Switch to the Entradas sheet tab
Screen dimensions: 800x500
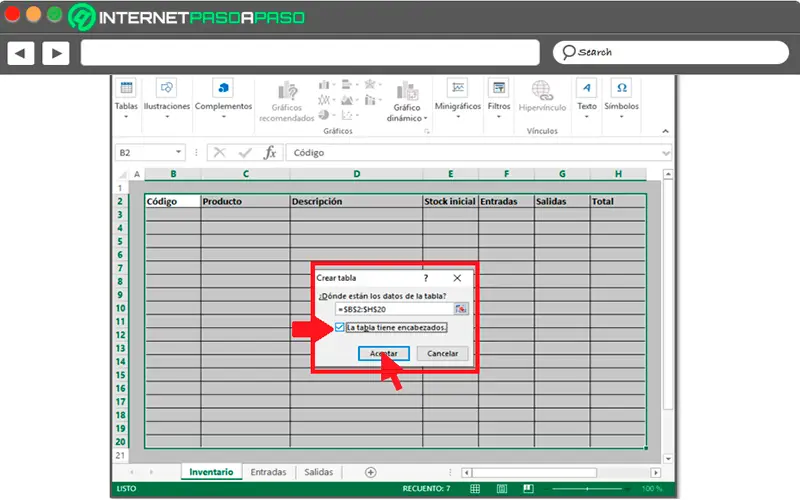click(268, 472)
